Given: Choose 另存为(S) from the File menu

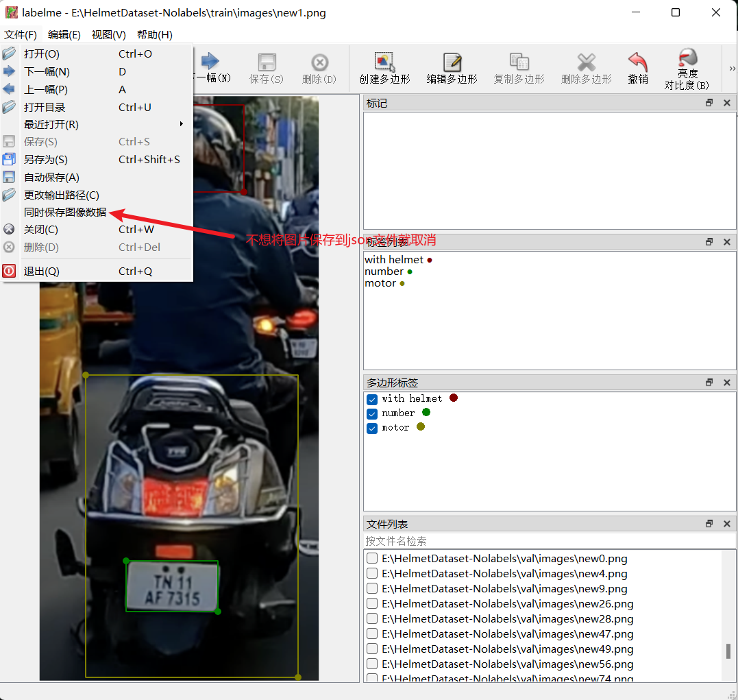Looking at the screenshot, I should pyautogui.click(x=97, y=160).
